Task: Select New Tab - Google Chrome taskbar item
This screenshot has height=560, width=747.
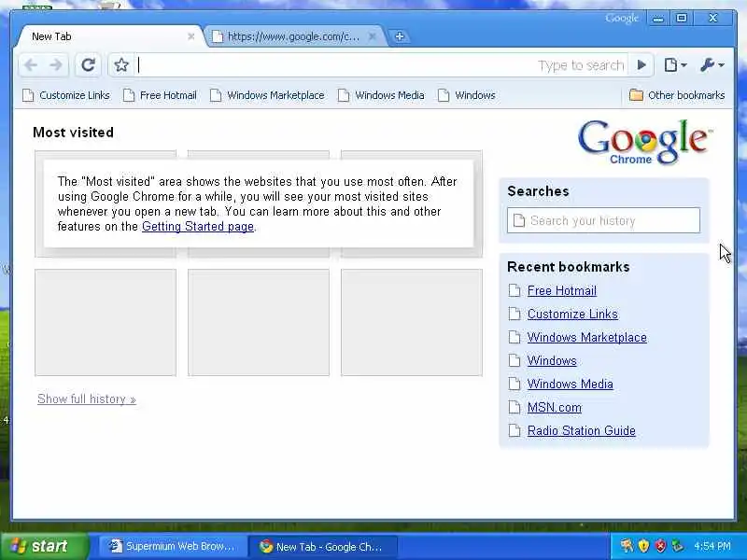Action: 322,546
